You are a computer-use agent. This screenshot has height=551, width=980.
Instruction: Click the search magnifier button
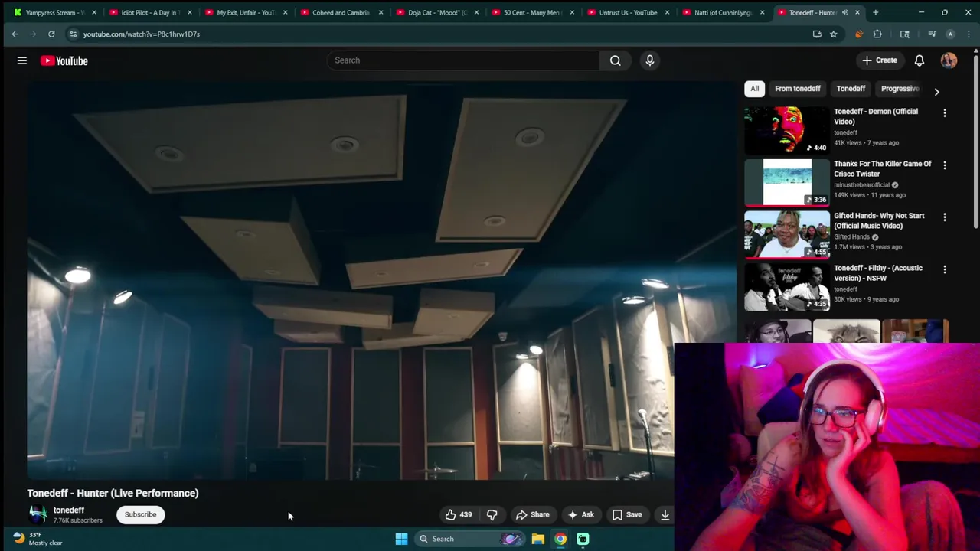click(x=615, y=60)
